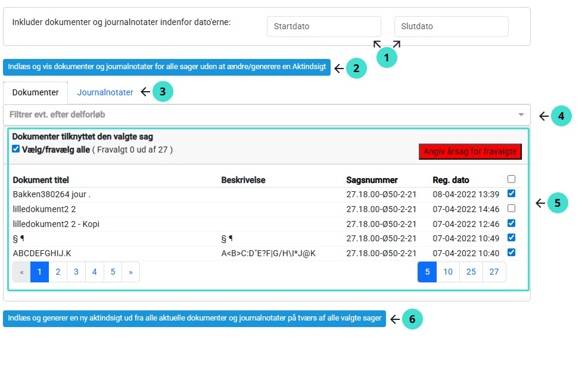Image resolution: width=582 pixels, height=392 pixels.
Task: Click the blue button to generate a new aktindsigt
Action: pos(194,318)
